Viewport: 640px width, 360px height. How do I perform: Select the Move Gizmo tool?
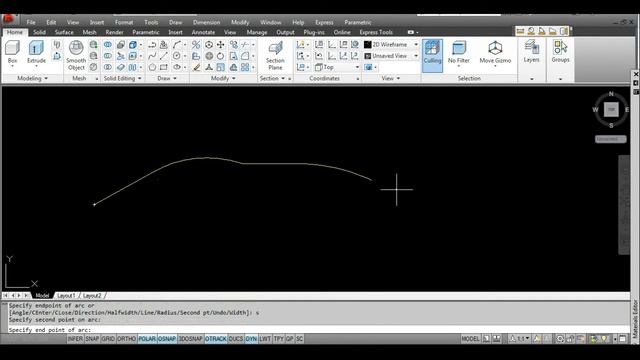coord(495,52)
